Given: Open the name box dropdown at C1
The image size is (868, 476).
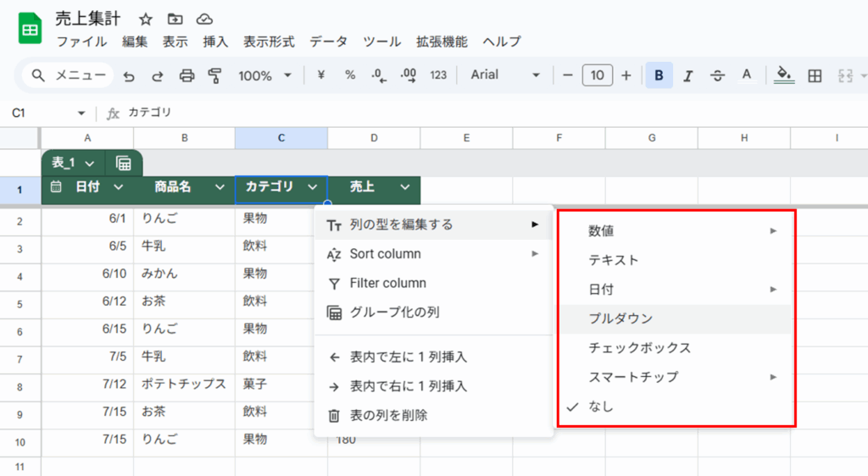Looking at the screenshot, I should 81,113.
